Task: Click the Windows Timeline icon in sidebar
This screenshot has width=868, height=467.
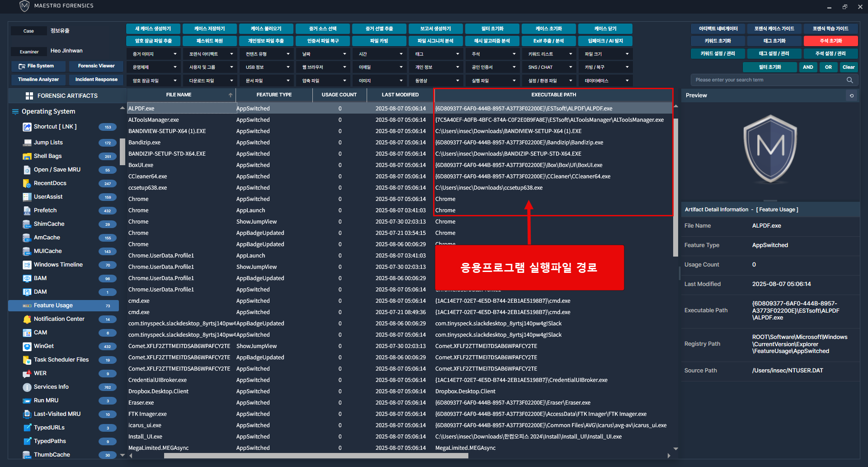Action: point(27,265)
